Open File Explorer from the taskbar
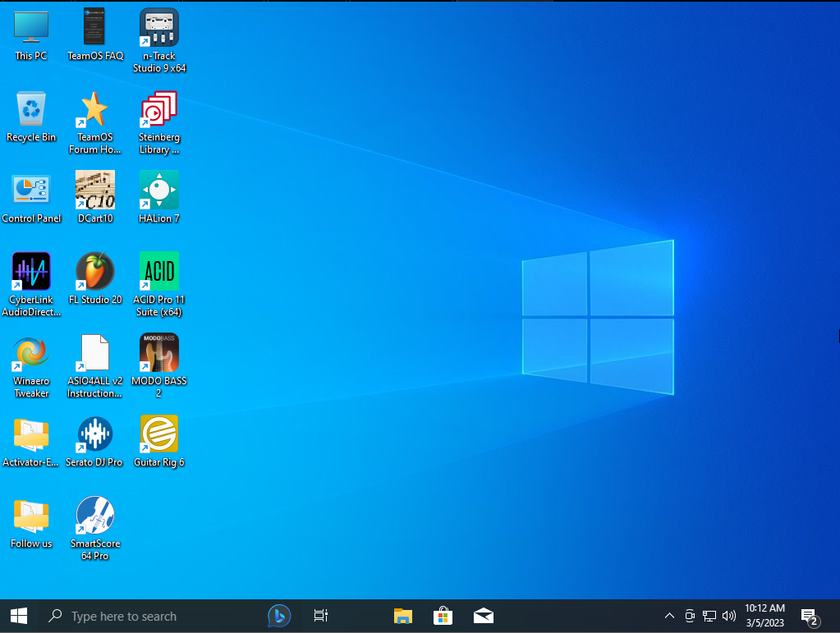 (403, 617)
